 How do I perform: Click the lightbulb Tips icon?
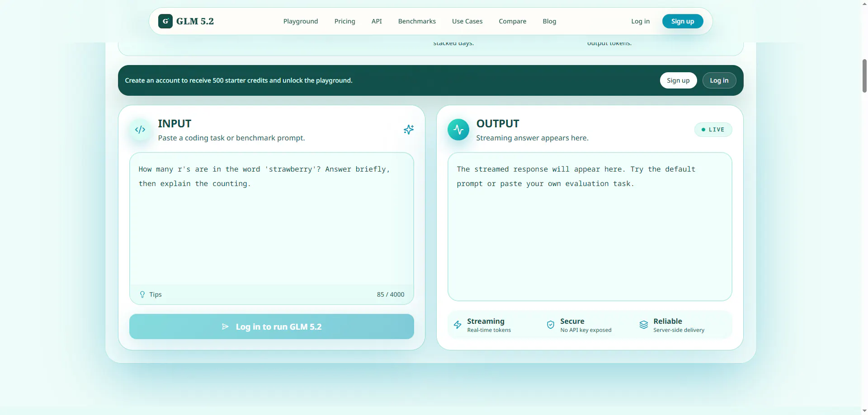[142, 294]
